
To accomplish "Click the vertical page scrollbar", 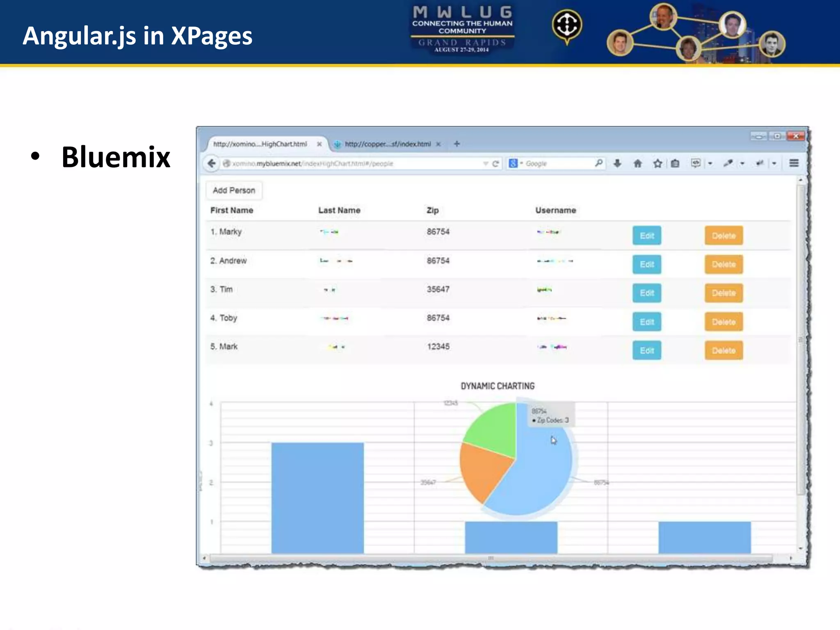I will [801, 340].
